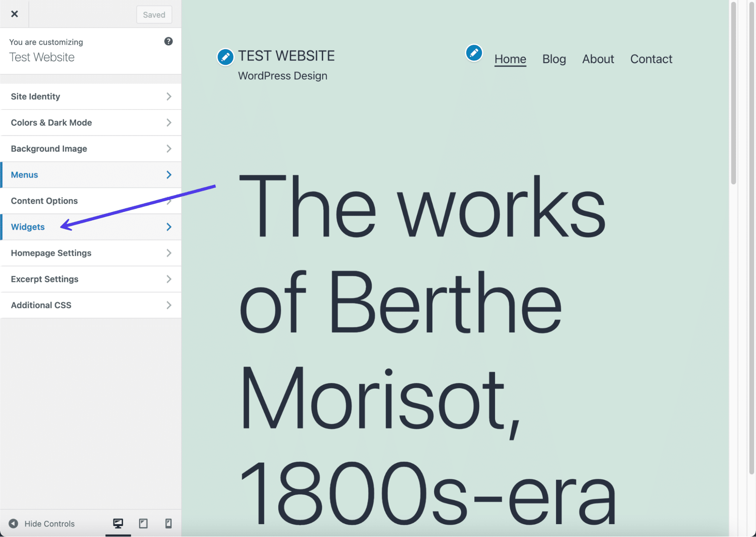Click the question mark help icon
This screenshot has width=756, height=537.
168,41
